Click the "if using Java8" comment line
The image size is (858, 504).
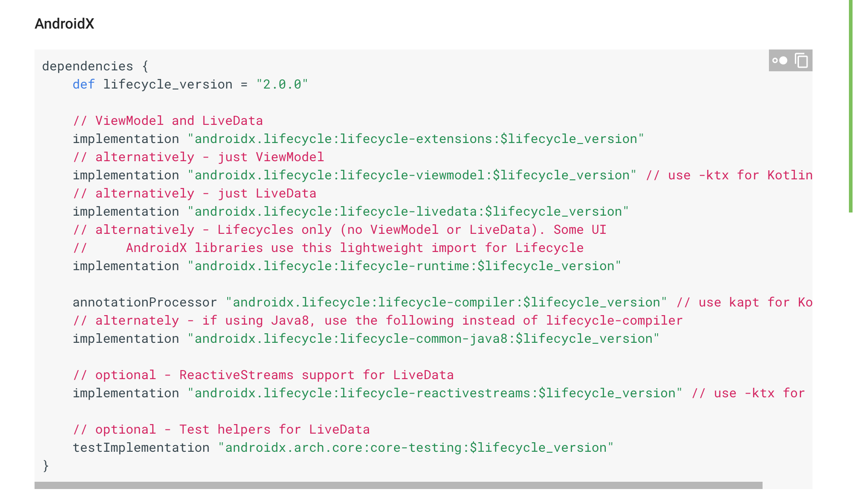(x=378, y=321)
